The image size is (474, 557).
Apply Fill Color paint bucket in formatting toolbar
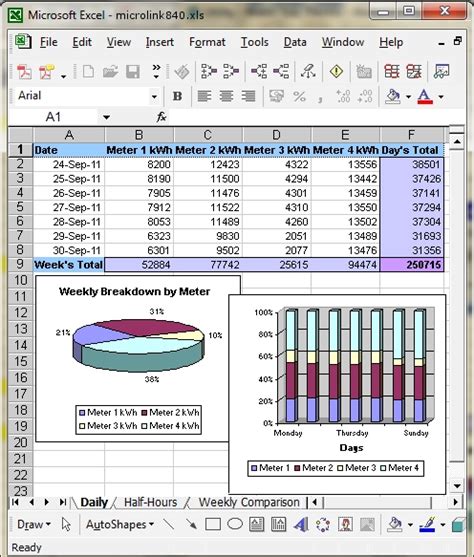[x=393, y=96]
